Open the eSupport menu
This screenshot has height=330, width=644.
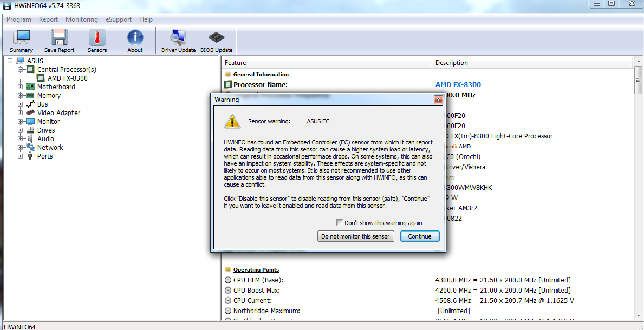pyautogui.click(x=119, y=19)
